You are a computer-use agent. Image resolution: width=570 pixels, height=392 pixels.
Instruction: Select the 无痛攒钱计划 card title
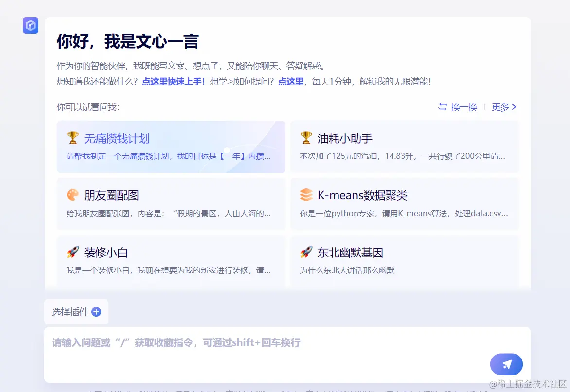tap(117, 138)
